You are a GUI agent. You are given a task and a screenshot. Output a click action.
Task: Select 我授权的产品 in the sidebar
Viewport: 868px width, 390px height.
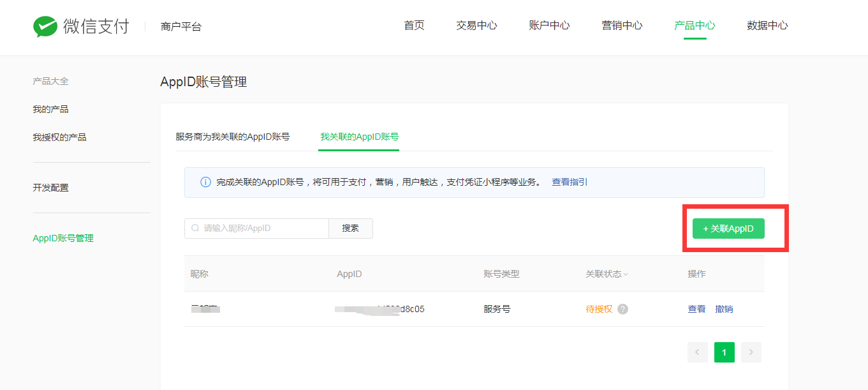59,137
